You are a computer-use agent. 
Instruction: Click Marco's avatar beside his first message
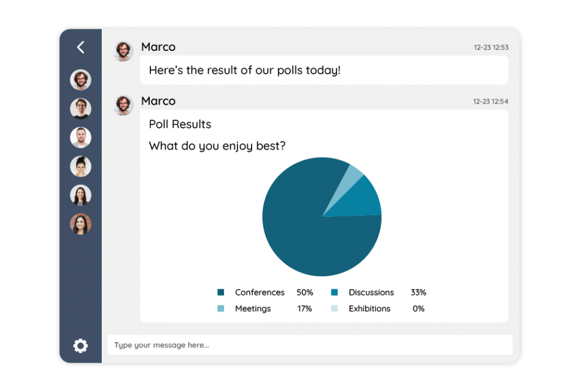(x=123, y=50)
